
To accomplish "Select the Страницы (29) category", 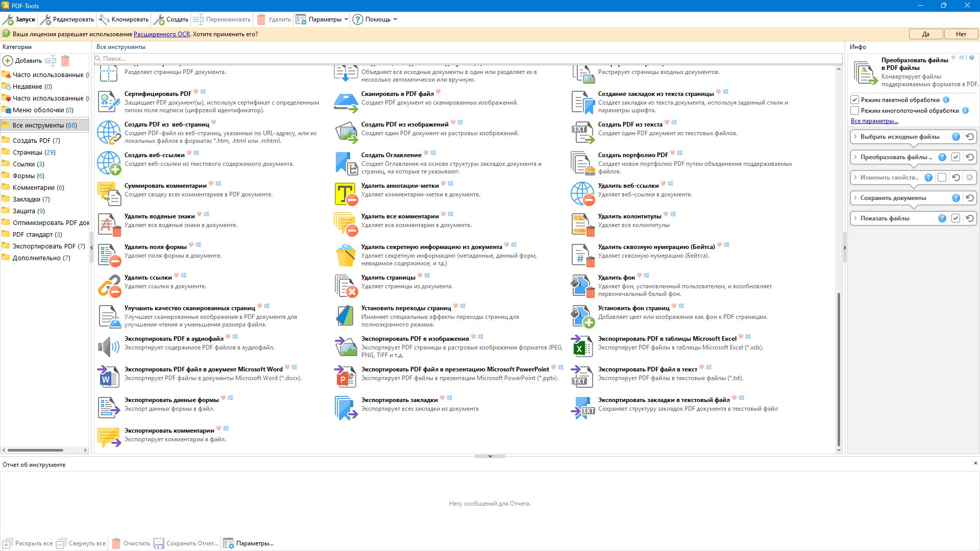I will click(x=34, y=152).
